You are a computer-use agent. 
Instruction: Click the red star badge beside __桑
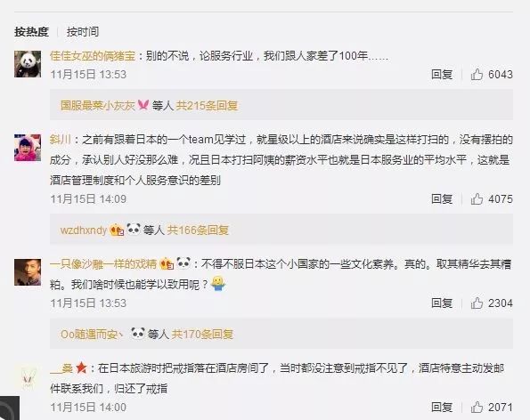click(81, 367)
